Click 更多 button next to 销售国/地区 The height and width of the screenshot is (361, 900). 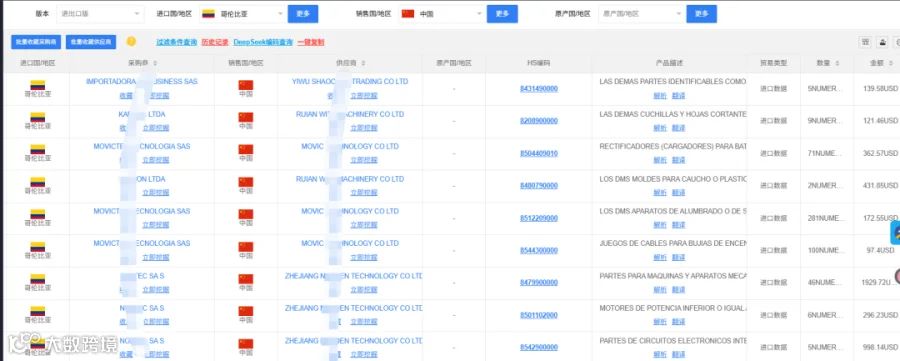502,14
